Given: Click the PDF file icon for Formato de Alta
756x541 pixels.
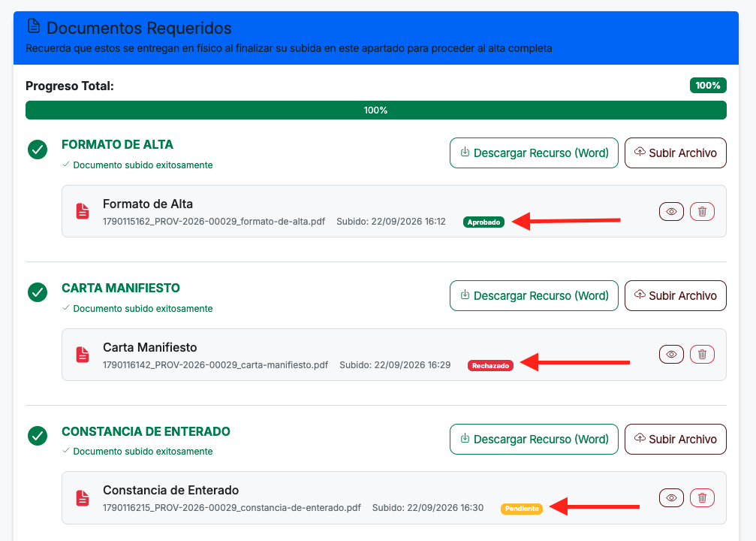Looking at the screenshot, I should [x=83, y=211].
